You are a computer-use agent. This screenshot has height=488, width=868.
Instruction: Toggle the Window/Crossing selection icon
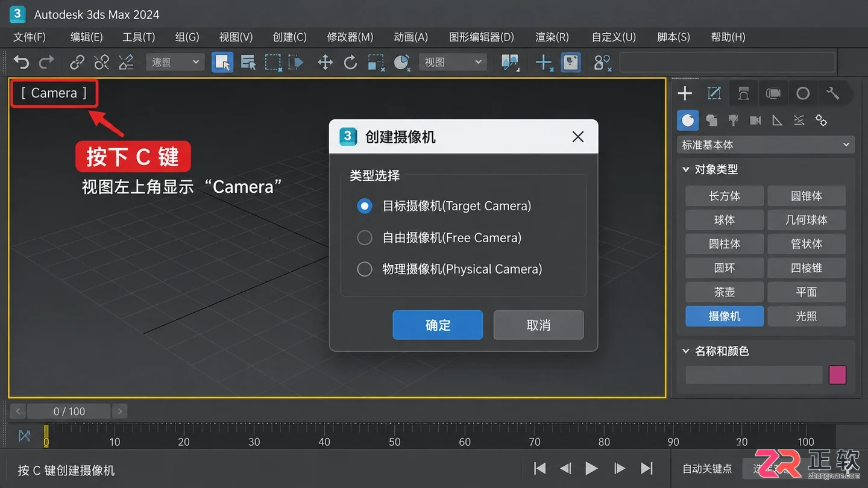[x=296, y=62]
